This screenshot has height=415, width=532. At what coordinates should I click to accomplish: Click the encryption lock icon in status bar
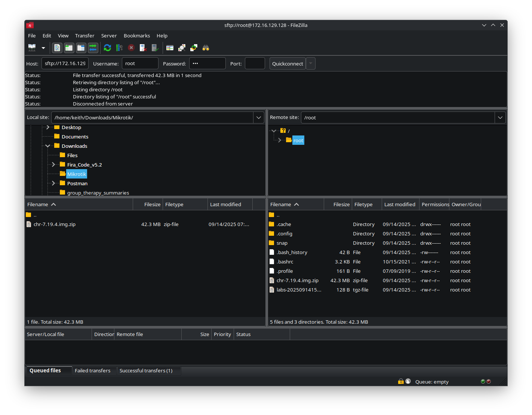[401, 381]
